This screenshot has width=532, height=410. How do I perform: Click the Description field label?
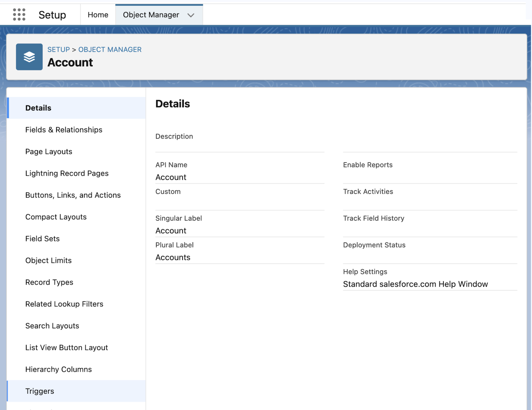174,136
